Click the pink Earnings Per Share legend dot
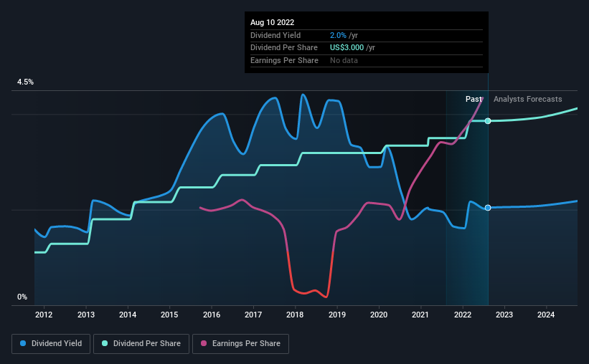This screenshot has height=364, width=589. pos(204,343)
